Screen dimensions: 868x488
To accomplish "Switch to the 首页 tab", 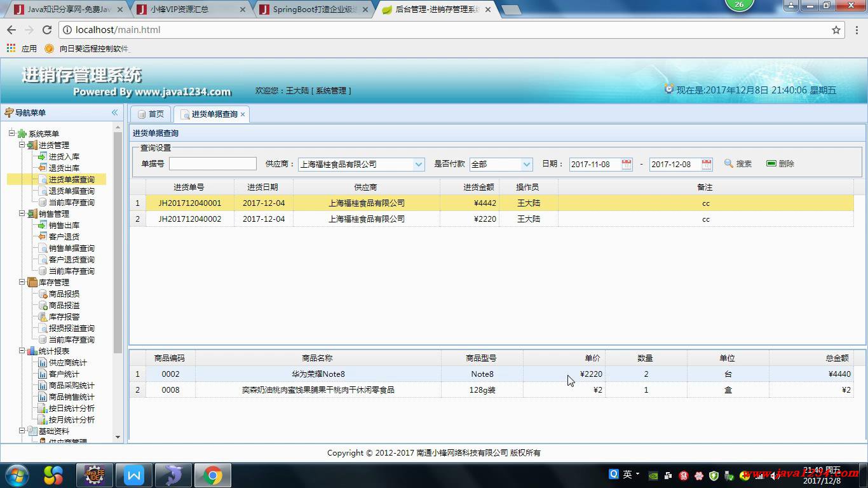I will [x=151, y=114].
